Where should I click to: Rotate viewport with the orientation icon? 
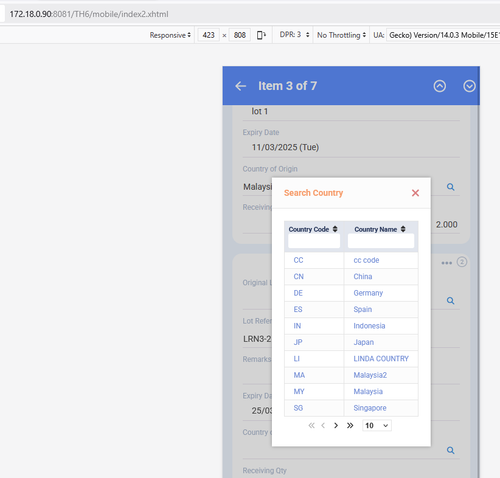(x=261, y=35)
